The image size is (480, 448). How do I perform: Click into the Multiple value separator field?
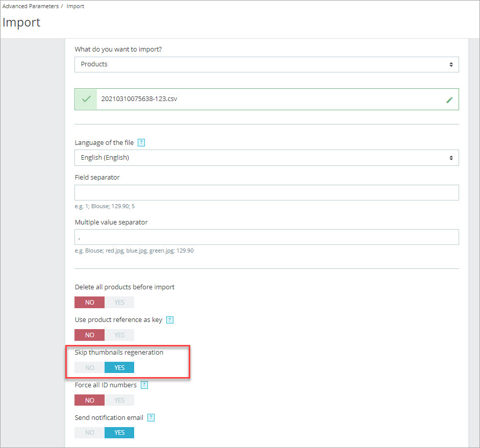(x=266, y=237)
